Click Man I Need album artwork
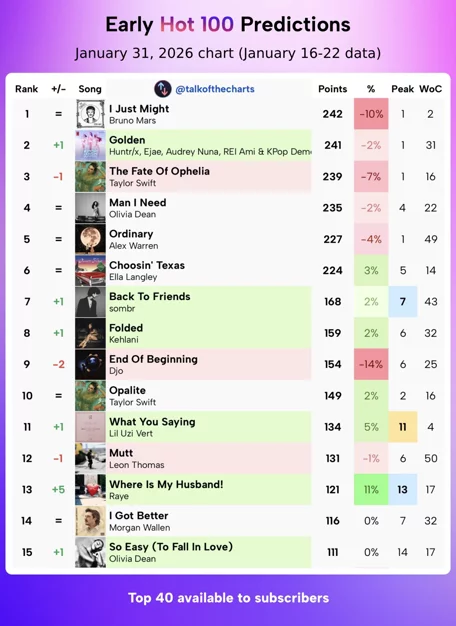456x626 pixels. click(x=91, y=208)
